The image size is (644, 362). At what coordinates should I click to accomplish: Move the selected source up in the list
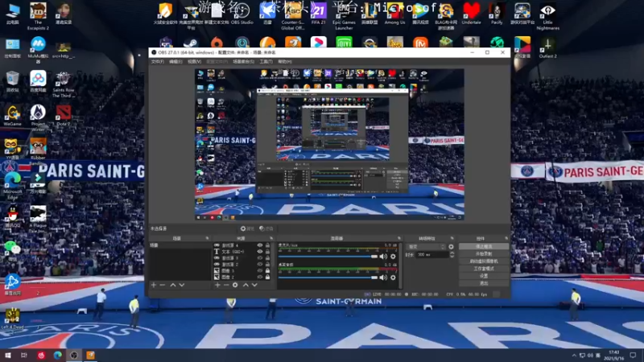pyautogui.click(x=246, y=285)
